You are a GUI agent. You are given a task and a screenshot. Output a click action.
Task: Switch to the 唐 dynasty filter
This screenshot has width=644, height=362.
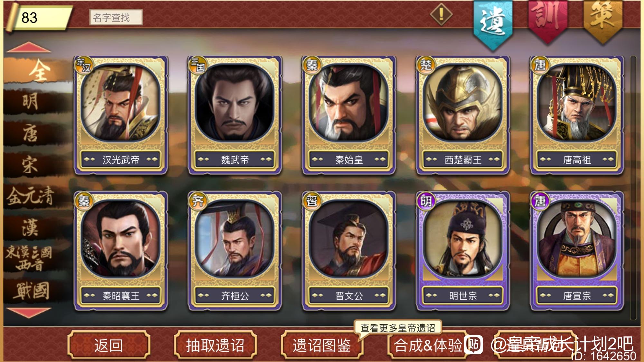point(31,134)
